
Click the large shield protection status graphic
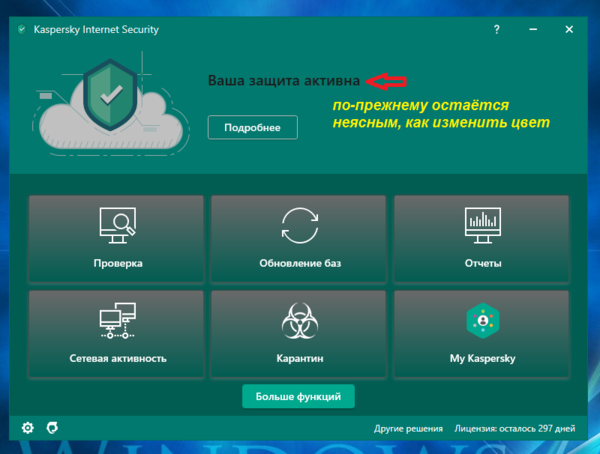[110, 95]
